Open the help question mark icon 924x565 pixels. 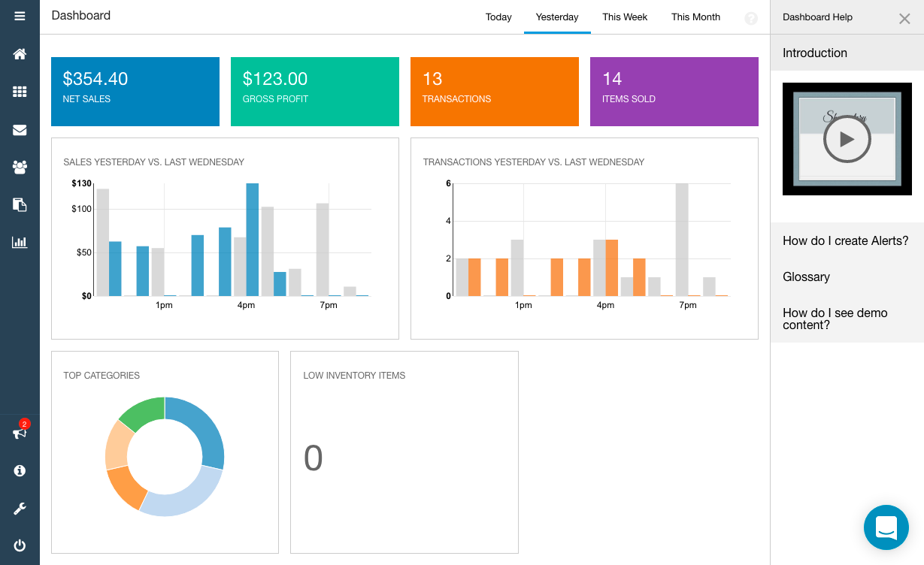tap(750, 18)
